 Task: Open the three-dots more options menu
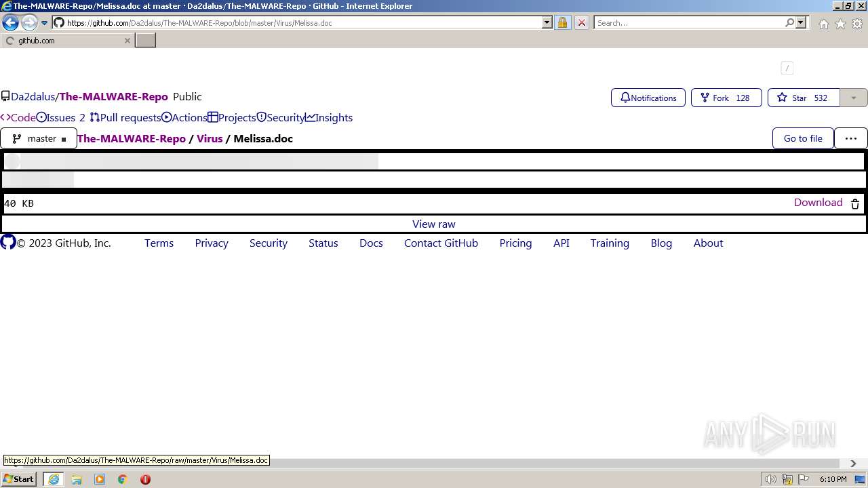pos(851,138)
